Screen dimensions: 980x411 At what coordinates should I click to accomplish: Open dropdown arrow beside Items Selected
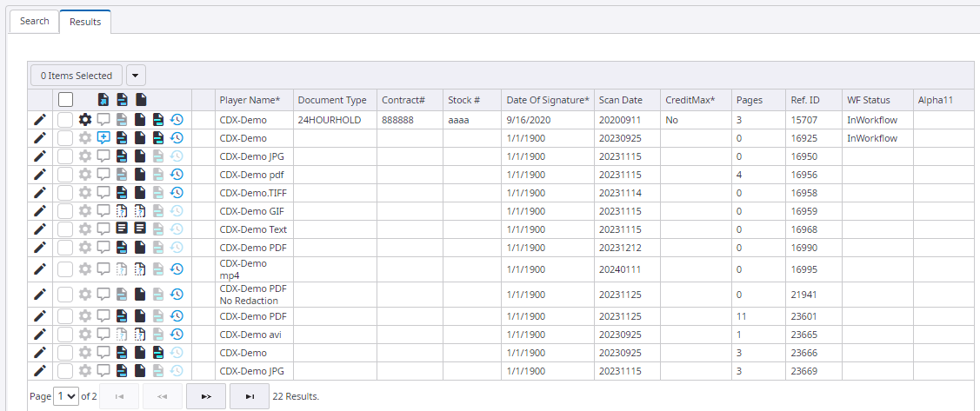click(137, 76)
